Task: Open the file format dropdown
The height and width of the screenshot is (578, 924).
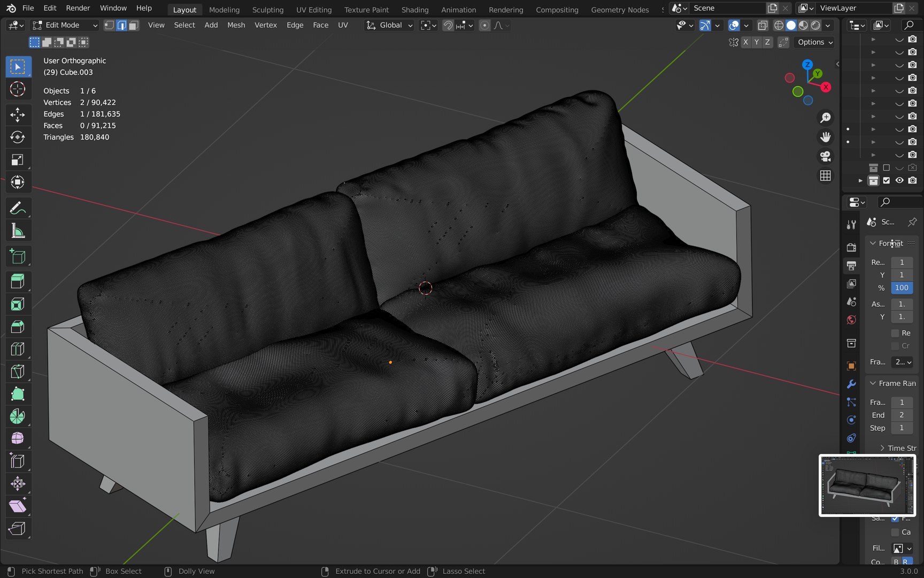Action: 902,548
